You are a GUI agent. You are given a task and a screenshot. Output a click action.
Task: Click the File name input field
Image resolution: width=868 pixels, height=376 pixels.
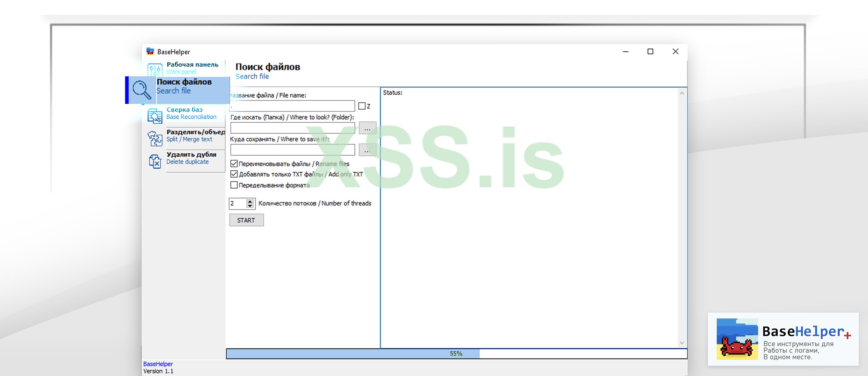[292, 106]
